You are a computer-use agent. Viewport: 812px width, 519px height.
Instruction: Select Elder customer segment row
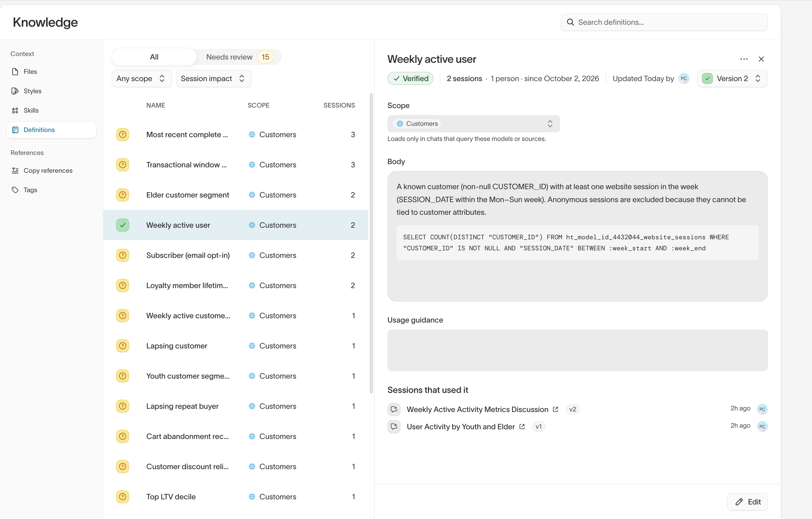pos(235,195)
